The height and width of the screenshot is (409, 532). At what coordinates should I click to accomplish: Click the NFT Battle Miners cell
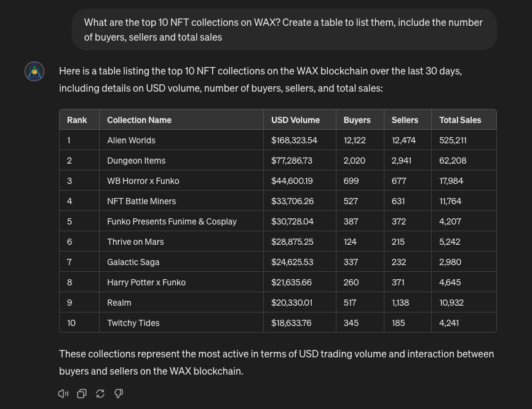pos(141,201)
